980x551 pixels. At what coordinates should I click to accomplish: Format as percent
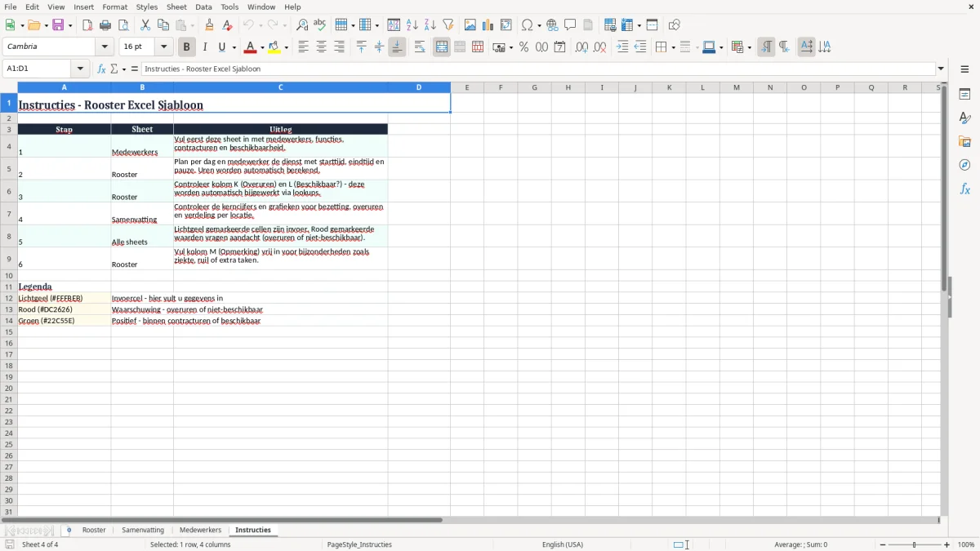click(x=523, y=47)
